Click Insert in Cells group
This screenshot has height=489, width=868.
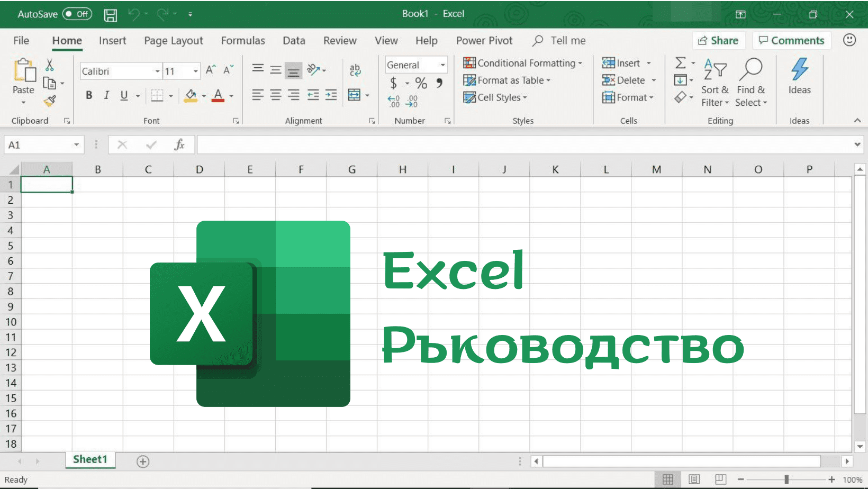tap(621, 63)
